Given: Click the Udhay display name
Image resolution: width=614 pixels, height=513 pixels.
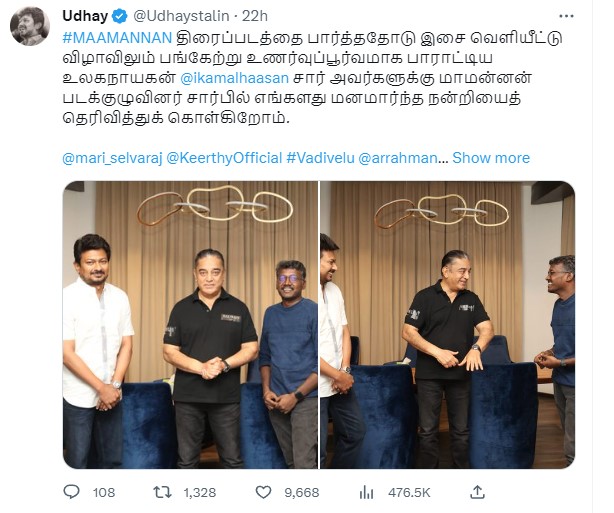Looking at the screenshot, I should tap(85, 16).
